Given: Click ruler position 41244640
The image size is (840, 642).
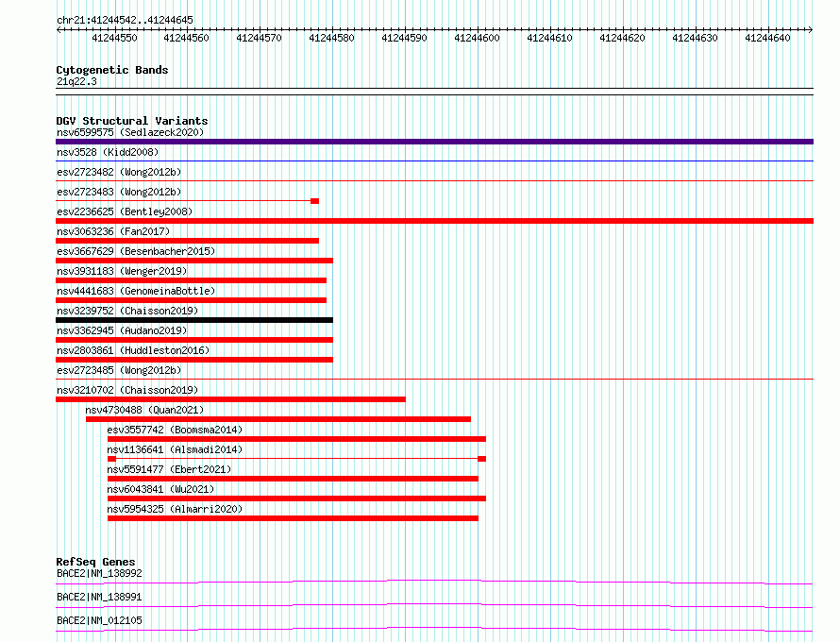Looking at the screenshot, I should (767, 38).
